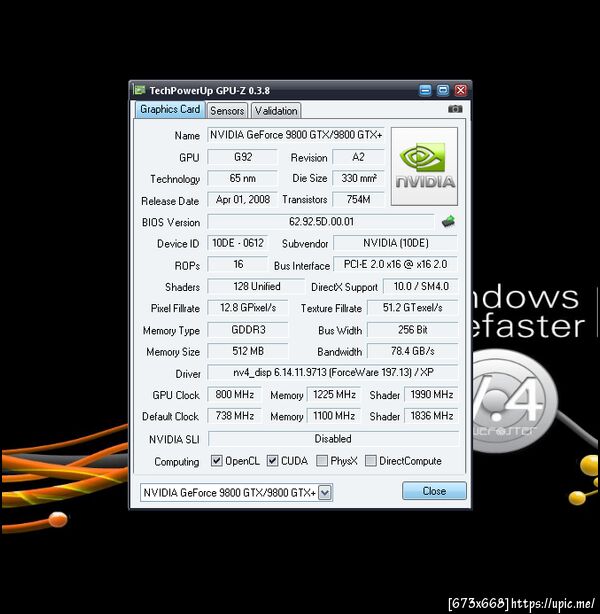600x614 pixels.
Task: Click the 'Computing' label text
Action: pos(177,462)
